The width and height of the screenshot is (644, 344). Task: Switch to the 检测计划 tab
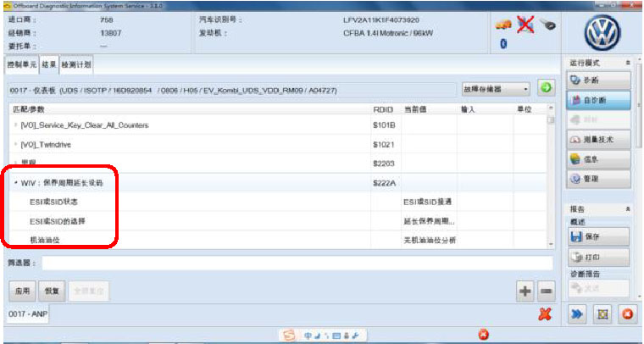pos(76,65)
